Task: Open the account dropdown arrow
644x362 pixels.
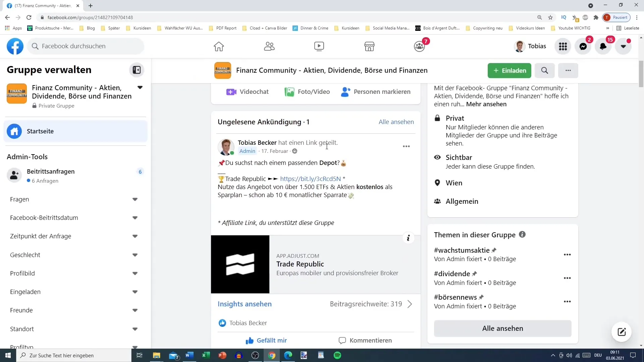Action: tap(623, 46)
